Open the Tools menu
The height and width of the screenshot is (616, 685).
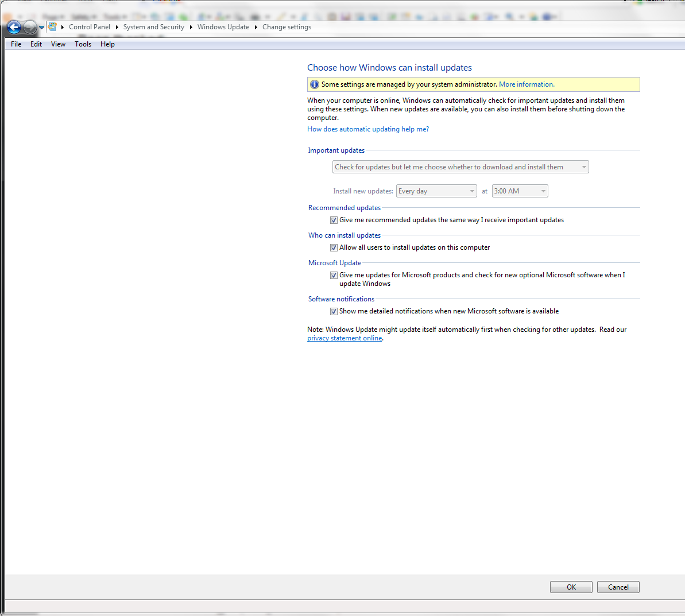pyautogui.click(x=83, y=44)
